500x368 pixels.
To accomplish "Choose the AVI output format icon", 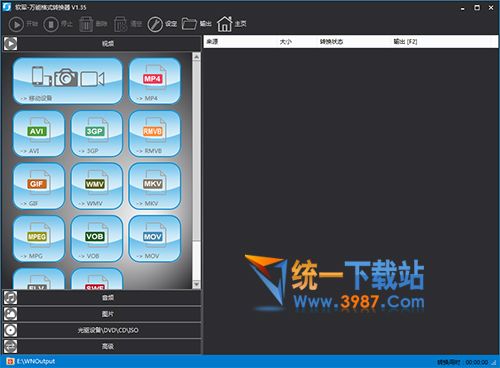I will (39, 134).
